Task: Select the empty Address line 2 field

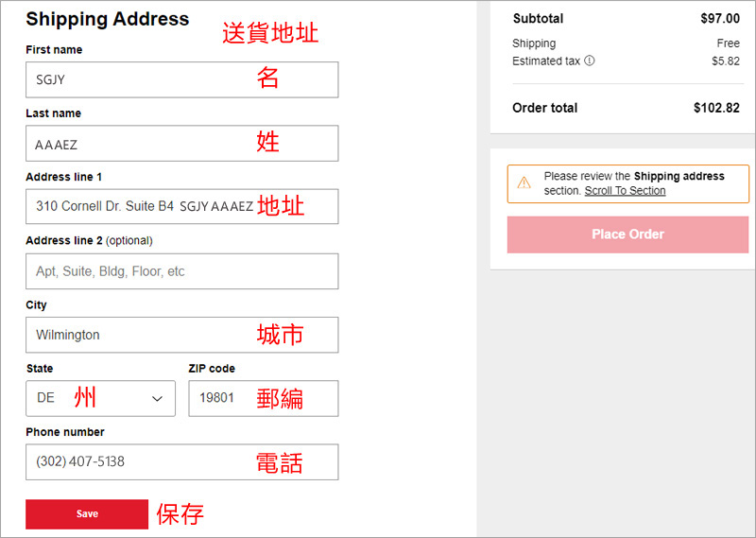Action: pyautogui.click(x=181, y=271)
